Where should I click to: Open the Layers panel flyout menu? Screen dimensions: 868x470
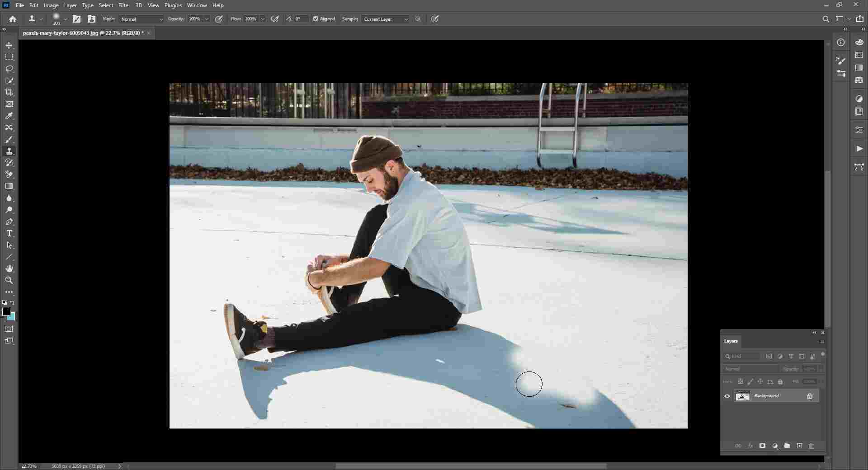coord(821,342)
